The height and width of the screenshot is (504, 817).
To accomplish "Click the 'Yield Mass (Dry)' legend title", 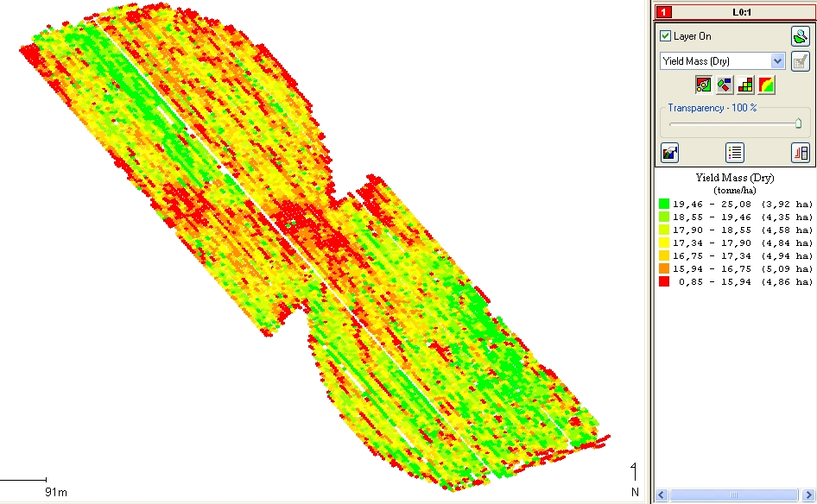I will click(735, 178).
